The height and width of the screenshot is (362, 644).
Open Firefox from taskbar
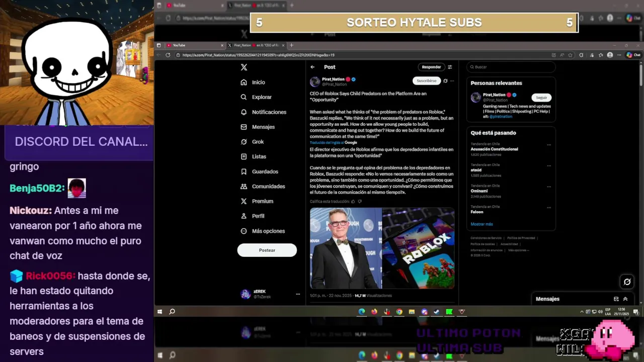(x=374, y=312)
